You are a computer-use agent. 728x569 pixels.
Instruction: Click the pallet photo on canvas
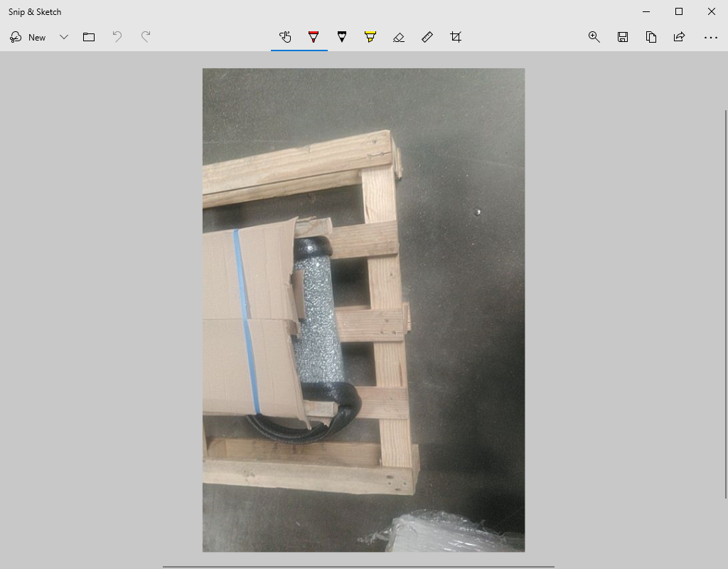[363, 310]
